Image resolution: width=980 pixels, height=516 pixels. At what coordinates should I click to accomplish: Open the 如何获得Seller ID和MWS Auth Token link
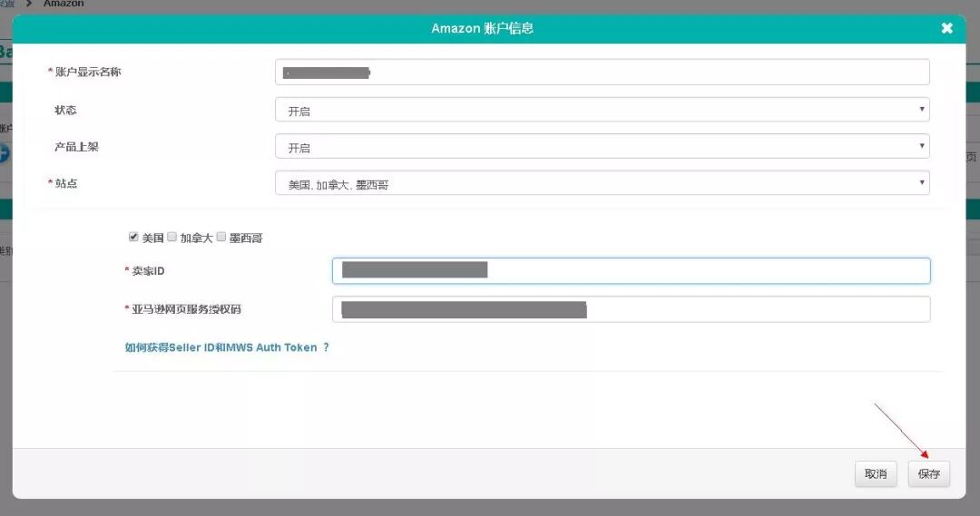227,347
